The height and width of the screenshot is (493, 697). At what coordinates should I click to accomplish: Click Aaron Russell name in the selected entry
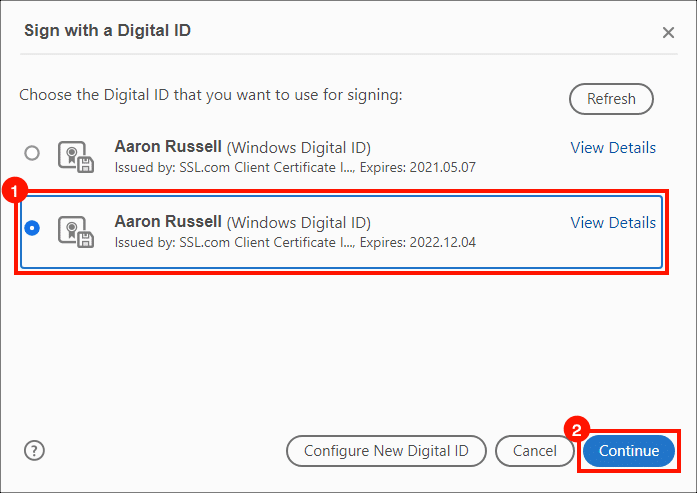pos(168,221)
